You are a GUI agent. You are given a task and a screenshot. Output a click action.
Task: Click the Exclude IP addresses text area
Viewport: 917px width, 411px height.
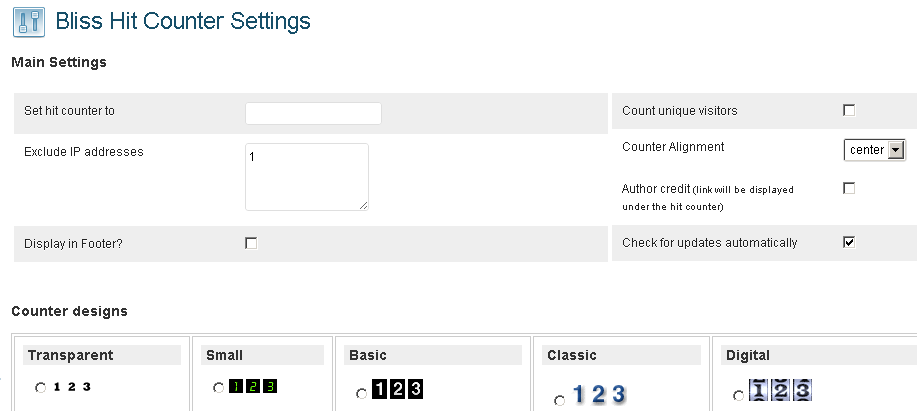[x=306, y=176]
